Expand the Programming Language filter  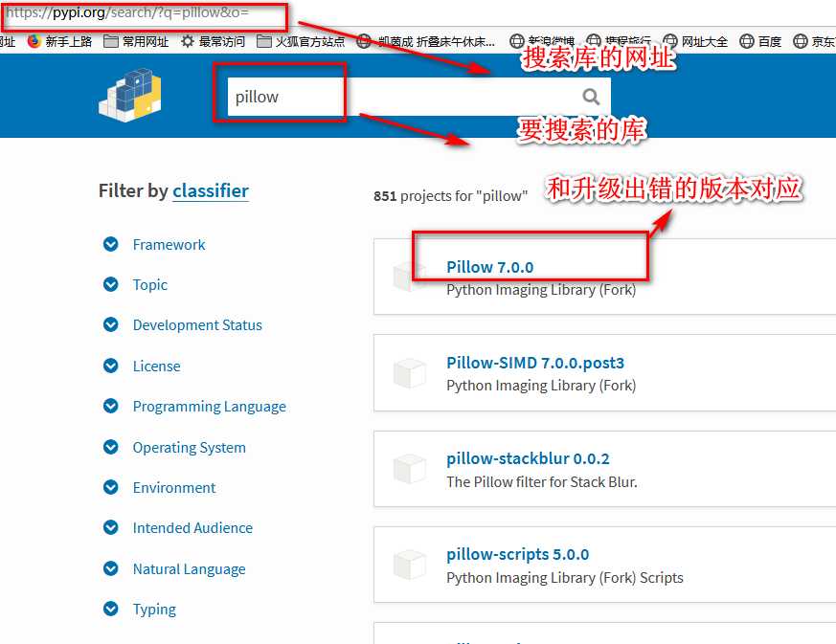(x=194, y=407)
